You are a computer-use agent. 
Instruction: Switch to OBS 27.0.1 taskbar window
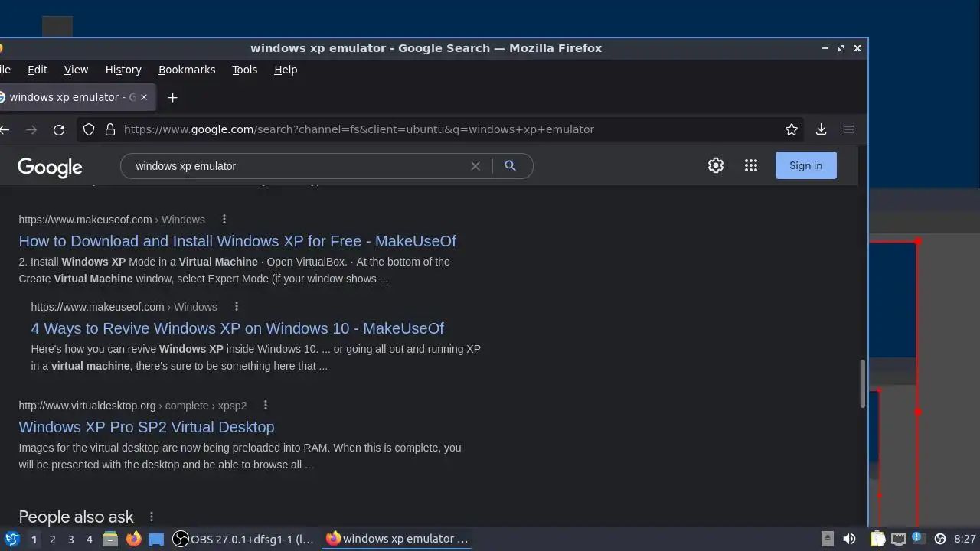[x=243, y=539]
